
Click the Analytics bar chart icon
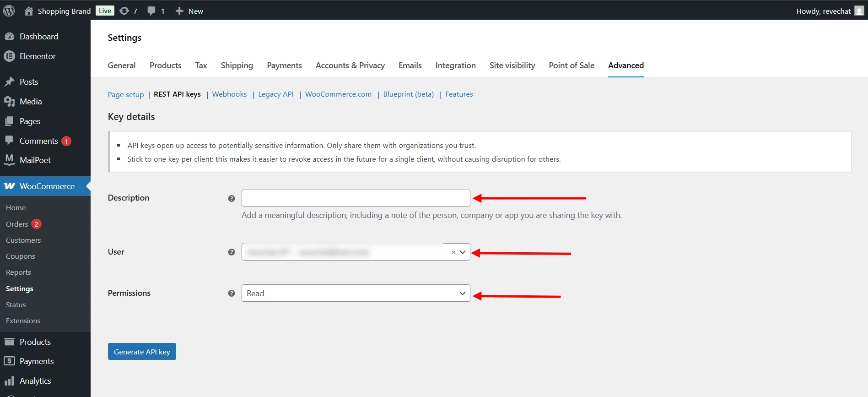[x=10, y=381]
